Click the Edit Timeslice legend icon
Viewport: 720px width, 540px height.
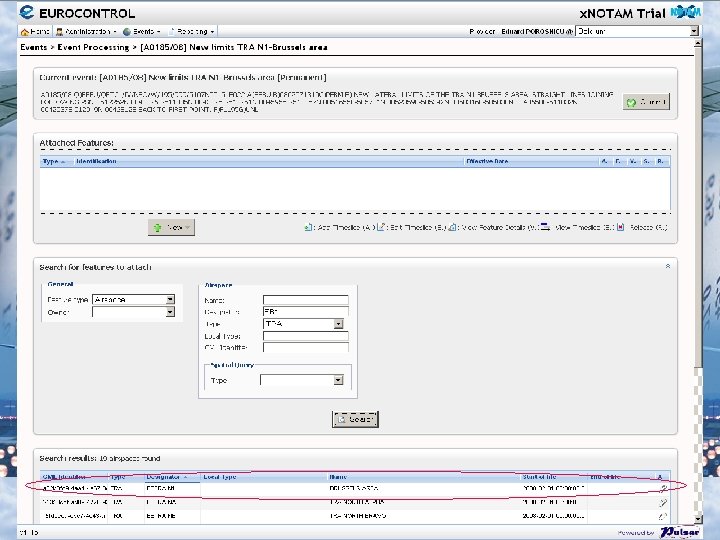click(x=381, y=227)
